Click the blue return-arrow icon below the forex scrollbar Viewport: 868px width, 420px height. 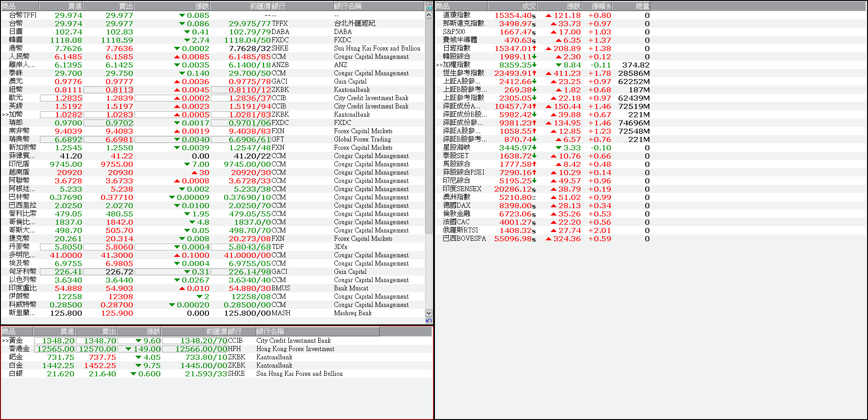point(429,320)
